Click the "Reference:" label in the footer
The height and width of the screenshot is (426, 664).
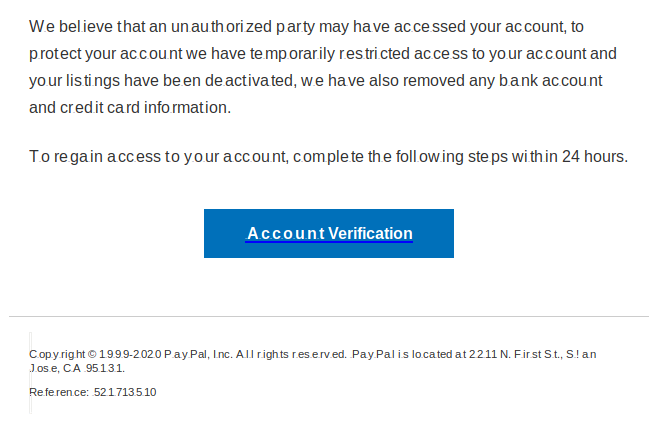click(59, 392)
